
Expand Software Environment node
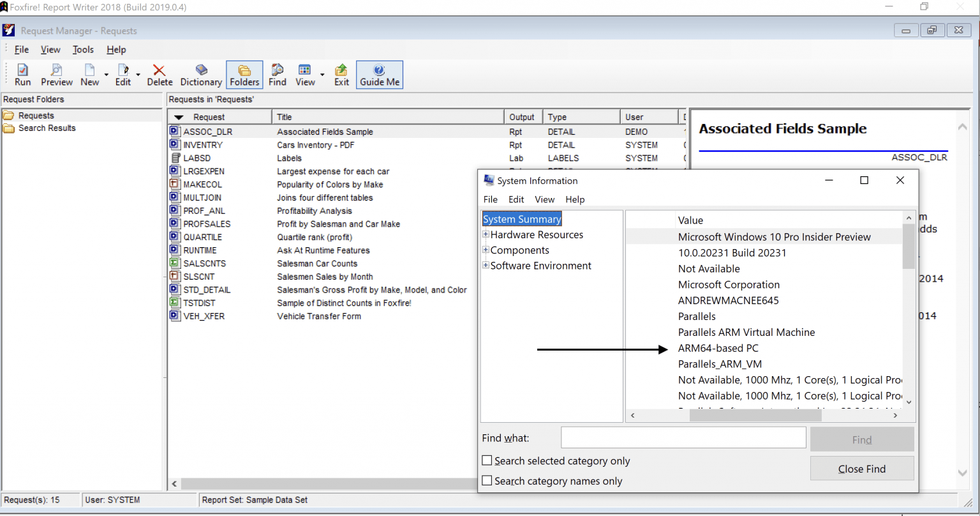[x=485, y=265]
